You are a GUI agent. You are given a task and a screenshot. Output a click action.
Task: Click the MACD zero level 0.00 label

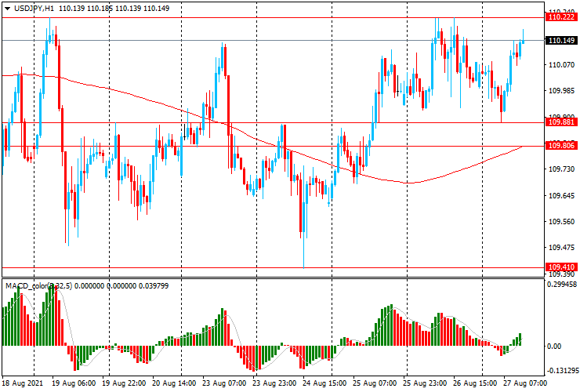point(554,346)
